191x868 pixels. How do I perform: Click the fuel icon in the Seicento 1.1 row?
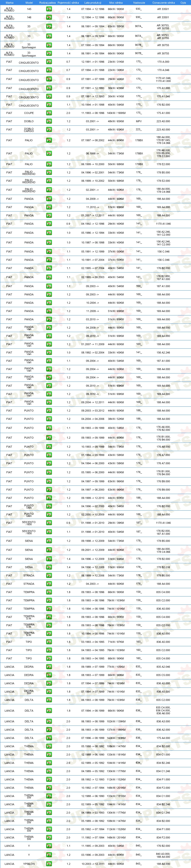(x=49, y=532)
